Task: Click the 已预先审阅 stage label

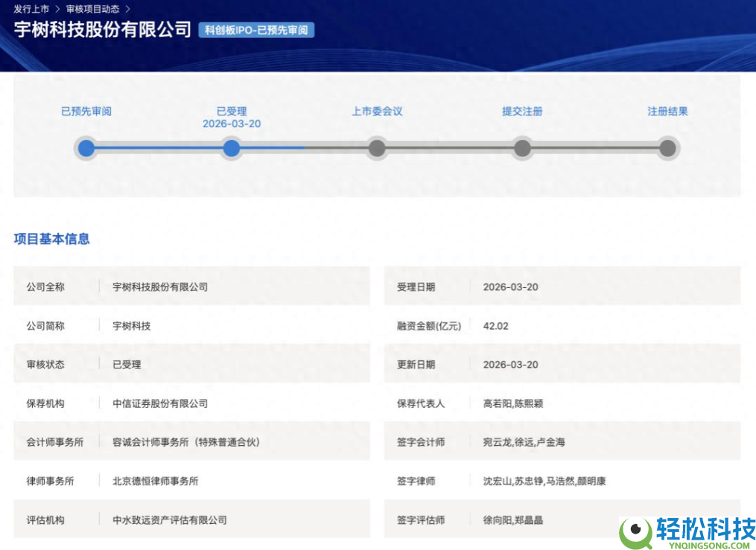Action: click(x=86, y=111)
